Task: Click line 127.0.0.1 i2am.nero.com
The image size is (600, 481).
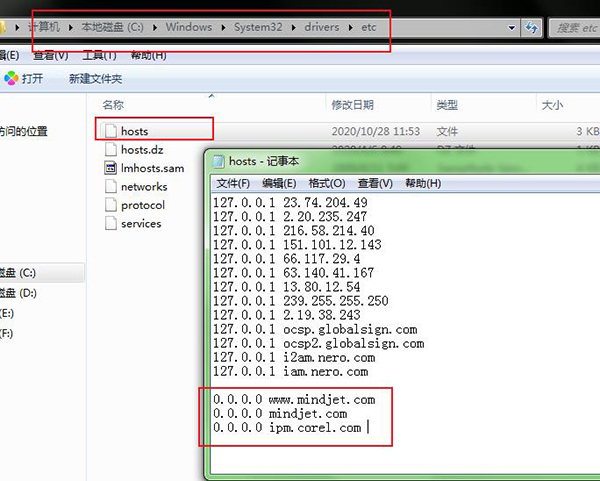Action: click(294, 358)
